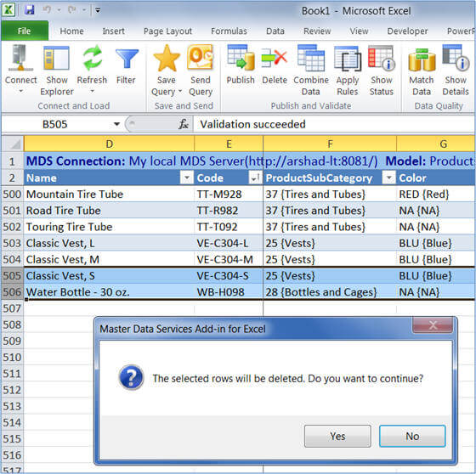Select the WB-H098 code cell

229,292
